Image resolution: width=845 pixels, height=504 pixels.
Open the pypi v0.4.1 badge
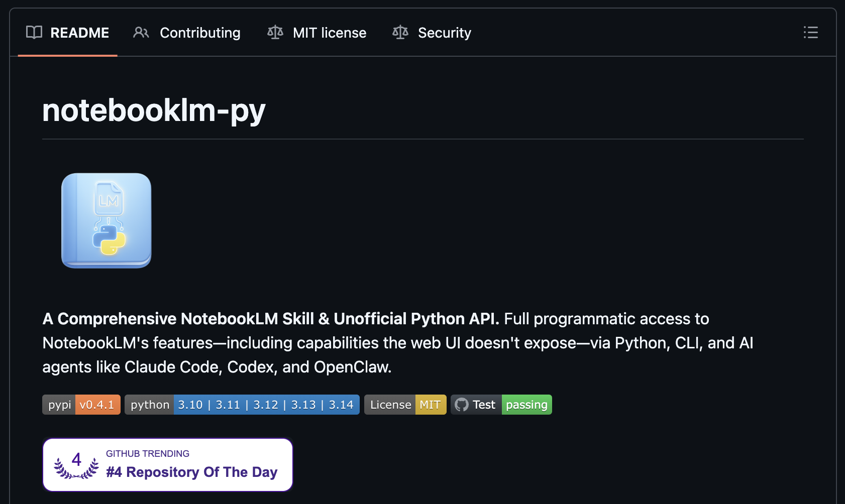tap(81, 405)
